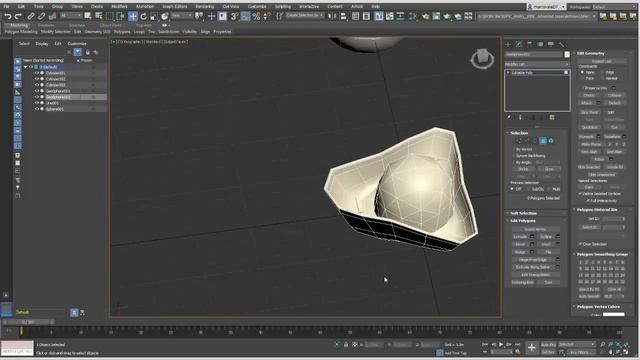Toggle Delete Isolated Vertices checkbox
The height and width of the screenshot is (360, 640).
(580, 193)
